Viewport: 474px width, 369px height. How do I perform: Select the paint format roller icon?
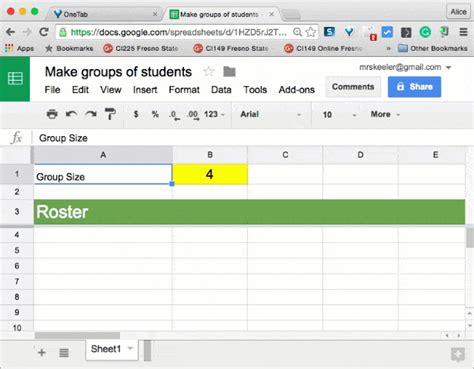[x=110, y=114]
